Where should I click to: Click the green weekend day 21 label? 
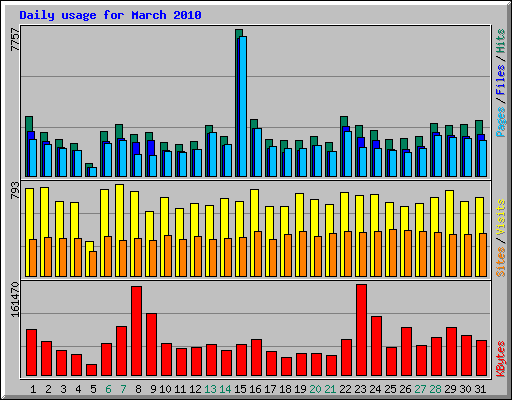pos(330,389)
